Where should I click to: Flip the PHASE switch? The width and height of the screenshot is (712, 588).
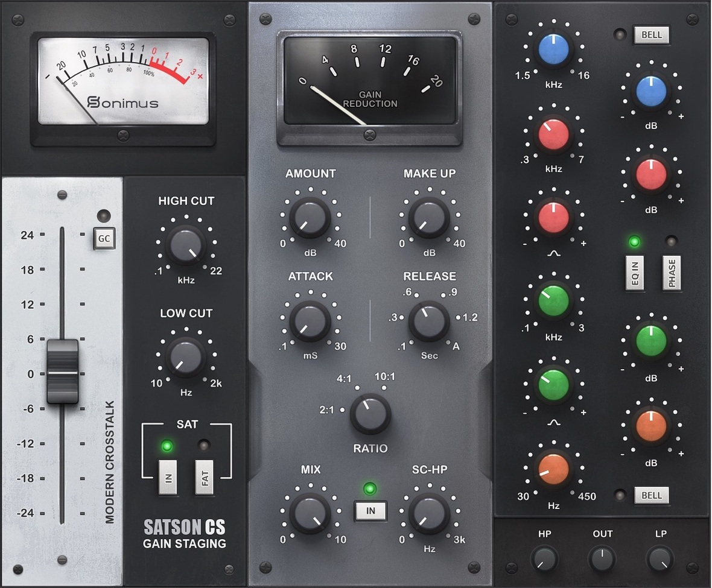pyautogui.click(x=672, y=273)
